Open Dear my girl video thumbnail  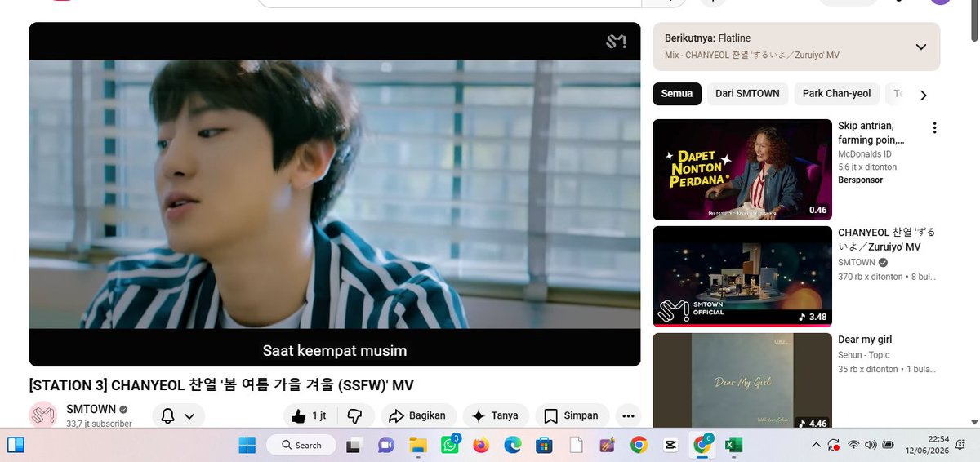click(742, 380)
